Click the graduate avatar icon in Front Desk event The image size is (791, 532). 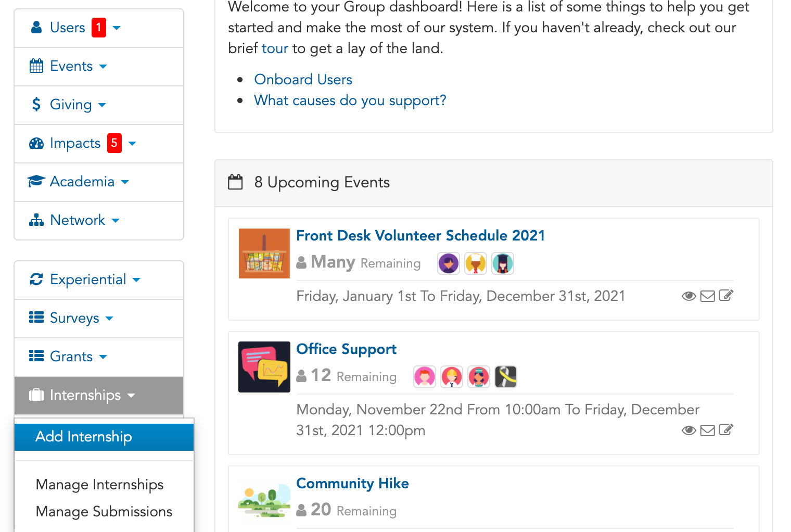coord(503,263)
